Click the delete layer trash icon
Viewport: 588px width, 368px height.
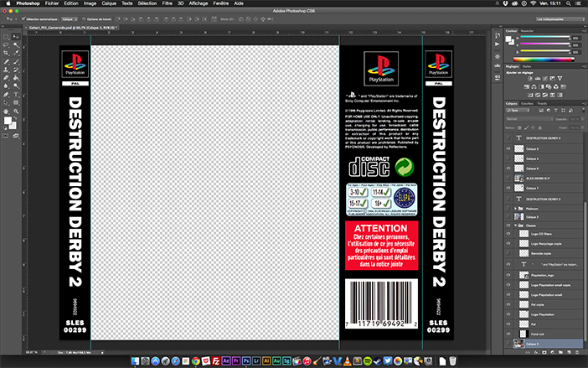[x=577, y=352]
